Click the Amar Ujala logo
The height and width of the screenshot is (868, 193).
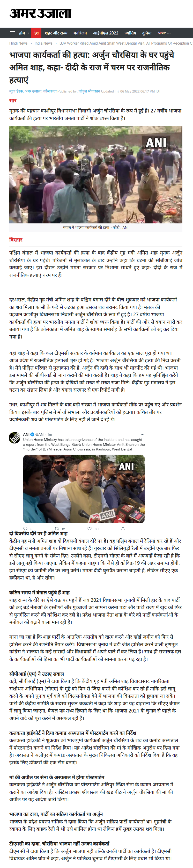(x=40, y=13)
